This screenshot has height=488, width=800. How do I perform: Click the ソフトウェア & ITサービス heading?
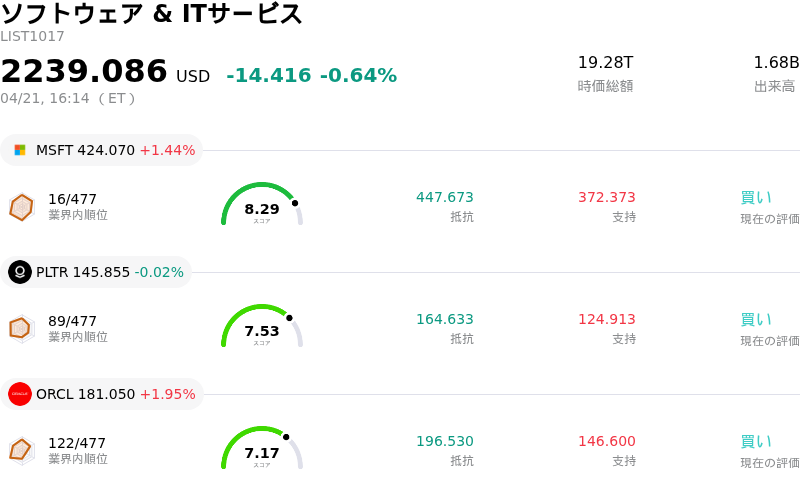(152, 14)
